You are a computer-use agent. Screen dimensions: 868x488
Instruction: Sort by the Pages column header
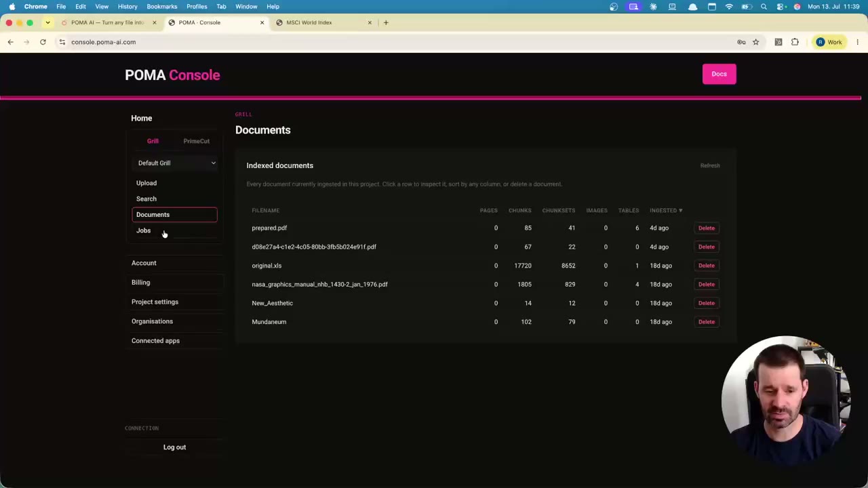[x=489, y=211]
